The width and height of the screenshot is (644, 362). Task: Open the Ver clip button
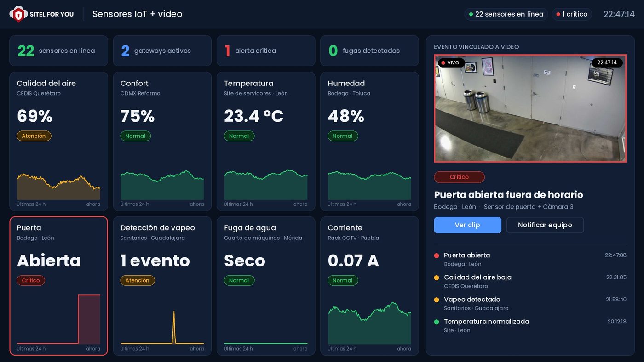point(467,225)
